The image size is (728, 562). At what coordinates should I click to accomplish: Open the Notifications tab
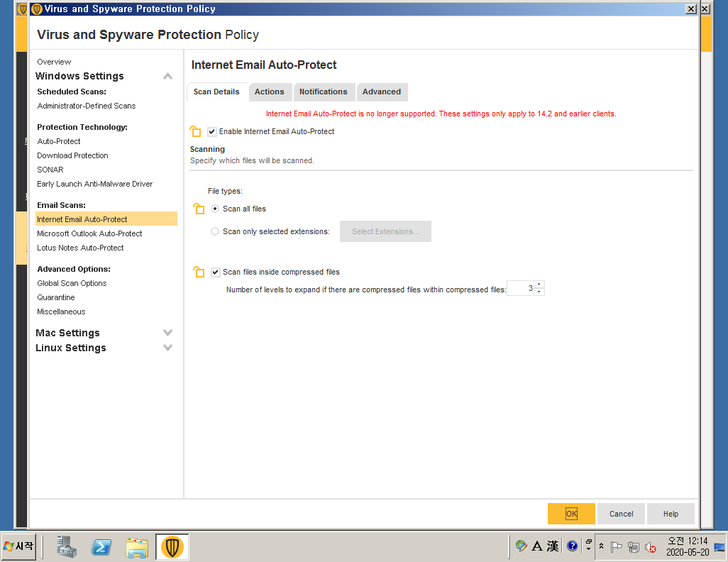[323, 92]
